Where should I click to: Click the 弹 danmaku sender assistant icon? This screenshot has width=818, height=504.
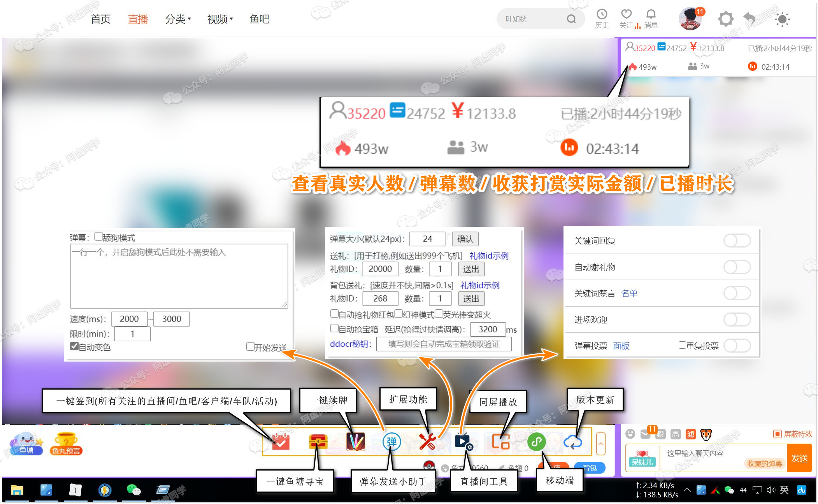[391, 442]
